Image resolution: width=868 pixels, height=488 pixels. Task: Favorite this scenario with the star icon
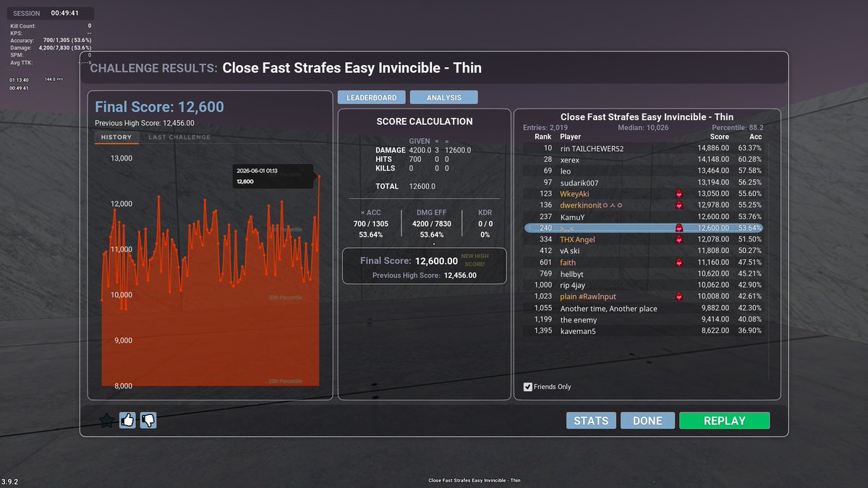pyautogui.click(x=106, y=420)
